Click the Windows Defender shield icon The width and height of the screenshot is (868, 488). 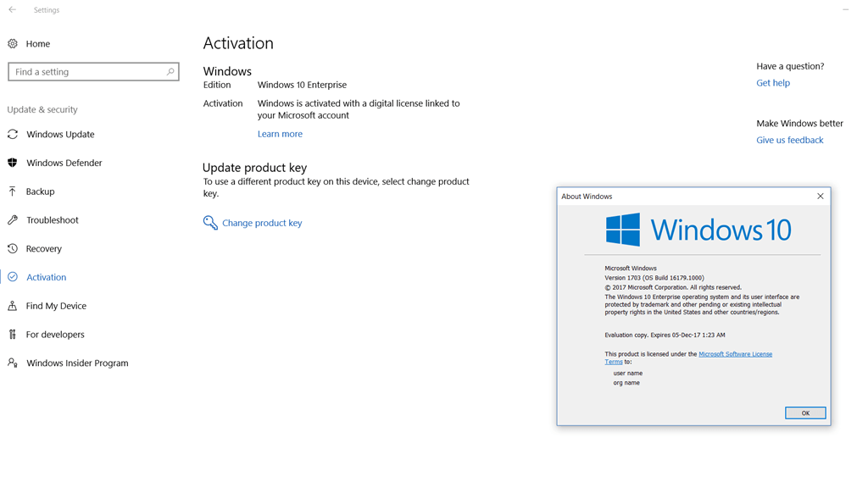click(x=13, y=163)
